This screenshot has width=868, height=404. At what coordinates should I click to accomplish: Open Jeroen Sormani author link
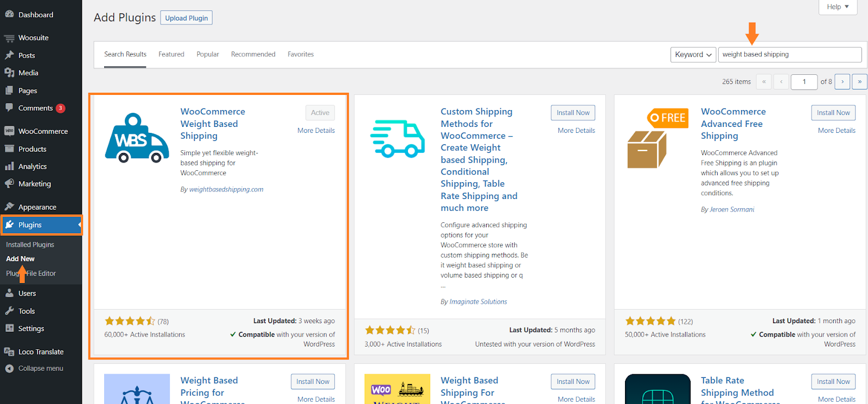tap(732, 209)
